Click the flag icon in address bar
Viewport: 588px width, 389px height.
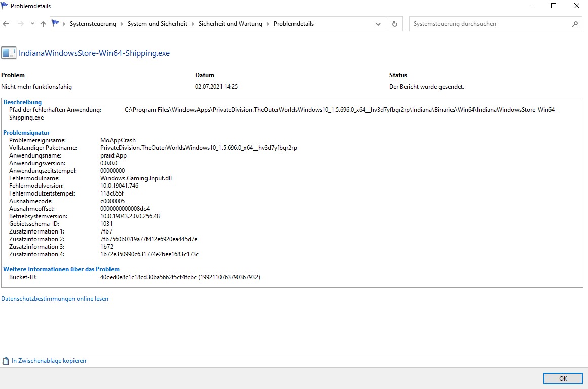(55, 23)
